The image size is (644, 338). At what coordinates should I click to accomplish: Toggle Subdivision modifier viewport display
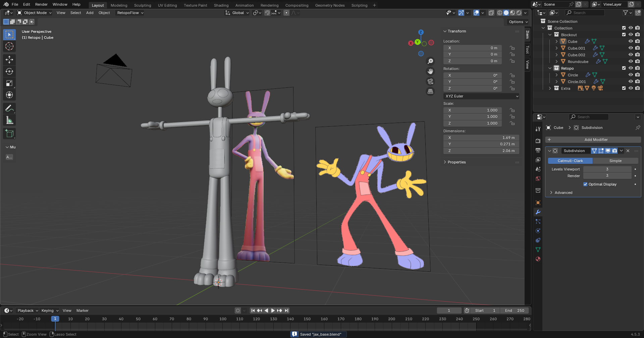608,151
